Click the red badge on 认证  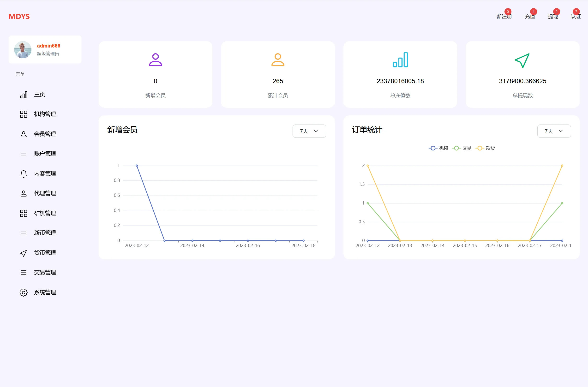click(576, 12)
